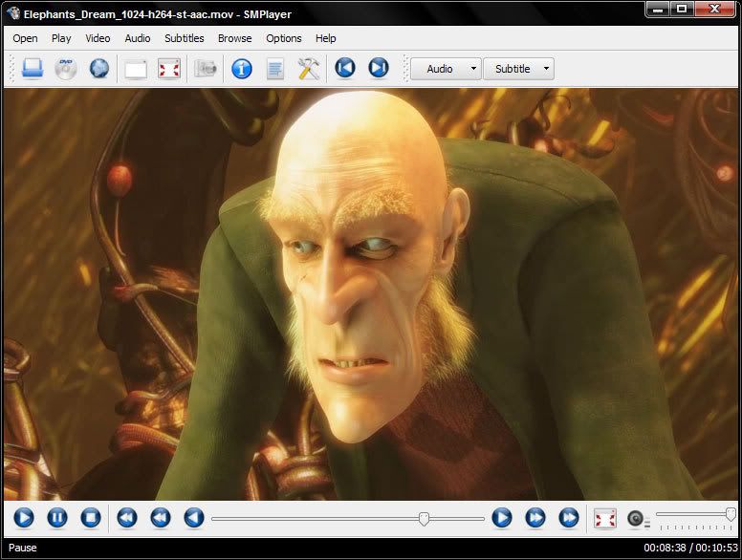Expand the Subtitle dropdown
The height and width of the screenshot is (560, 742).
coord(518,69)
